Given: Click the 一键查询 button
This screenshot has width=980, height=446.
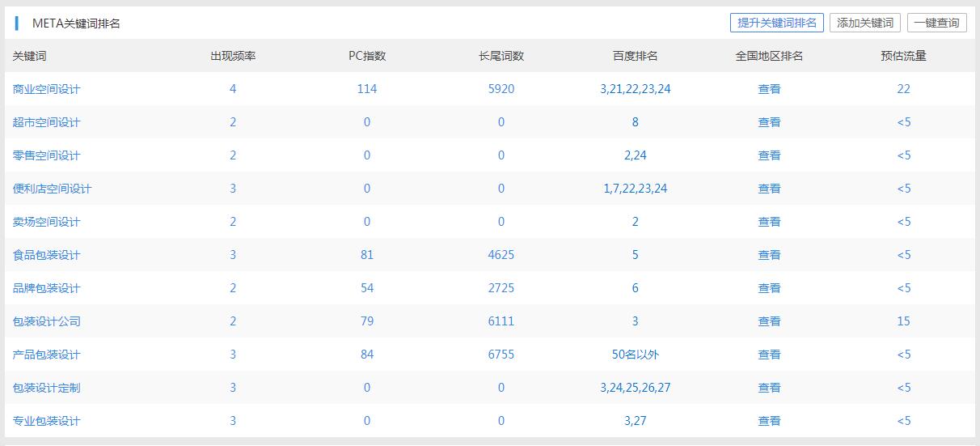Looking at the screenshot, I should (x=936, y=23).
